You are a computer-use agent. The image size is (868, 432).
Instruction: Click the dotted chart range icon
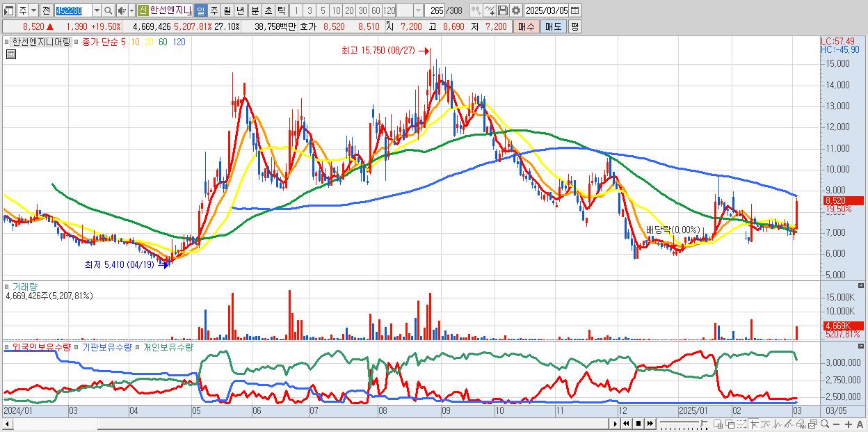741,424
